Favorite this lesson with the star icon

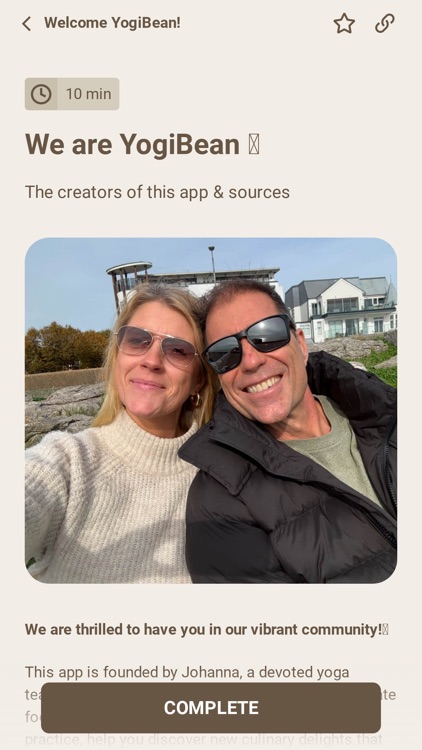(344, 23)
